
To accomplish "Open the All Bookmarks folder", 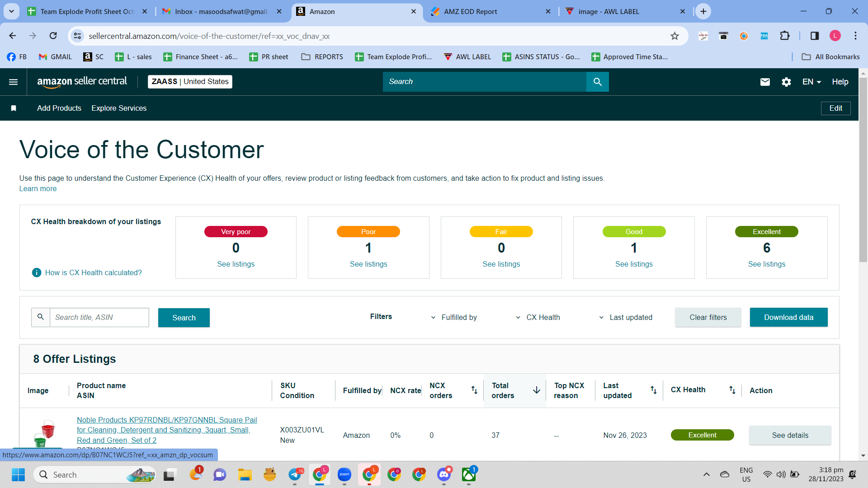I will [x=830, y=56].
